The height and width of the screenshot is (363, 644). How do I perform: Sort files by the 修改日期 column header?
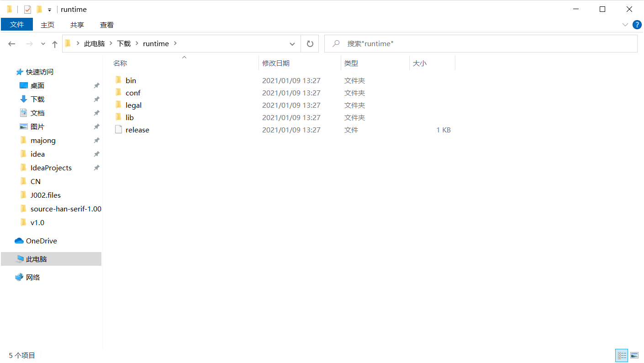coord(276,63)
